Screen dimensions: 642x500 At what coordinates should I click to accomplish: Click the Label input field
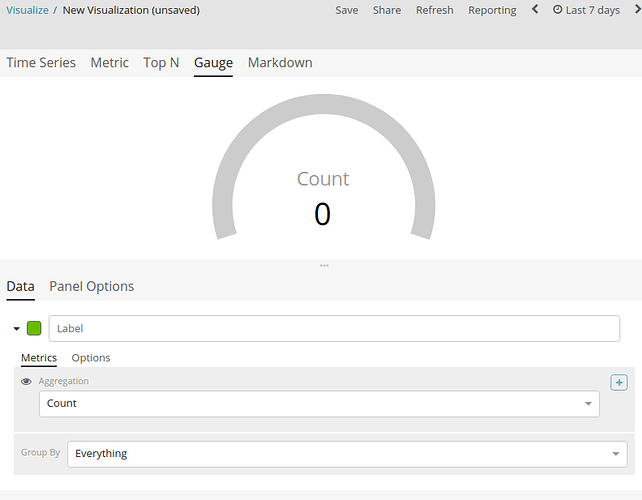click(x=334, y=328)
